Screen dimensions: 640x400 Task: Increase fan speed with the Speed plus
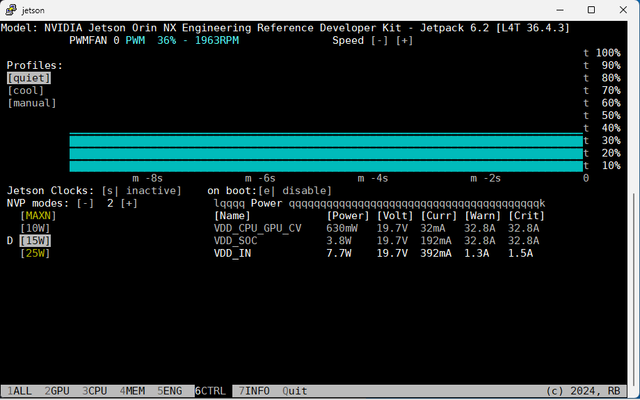pyautogui.click(x=404, y=41)
